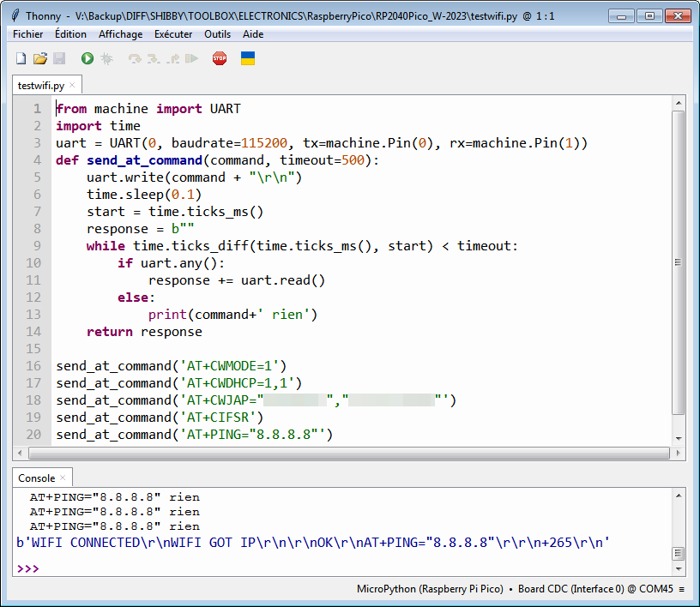Click the Step over icon

pyautogui.click(x=135, y=58)
